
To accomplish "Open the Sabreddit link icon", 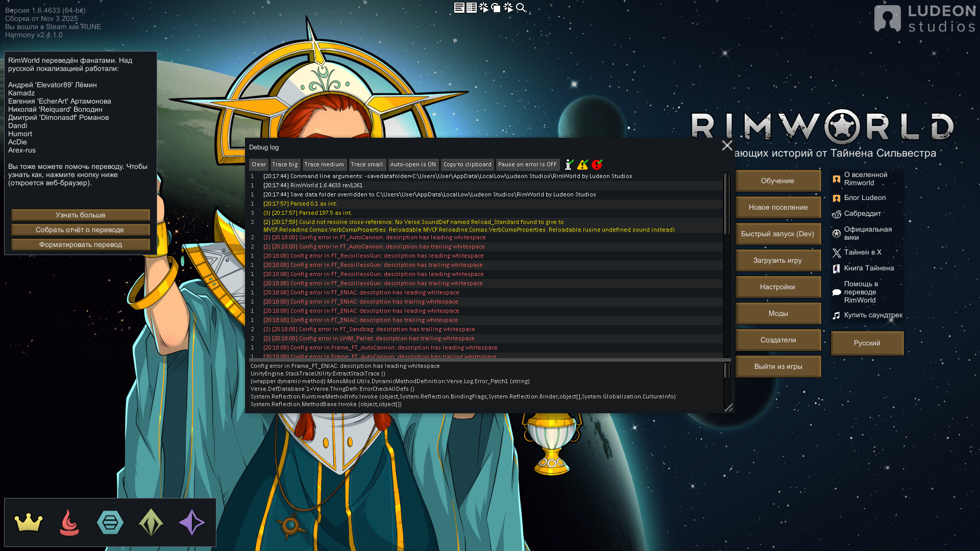I will 837,214.
